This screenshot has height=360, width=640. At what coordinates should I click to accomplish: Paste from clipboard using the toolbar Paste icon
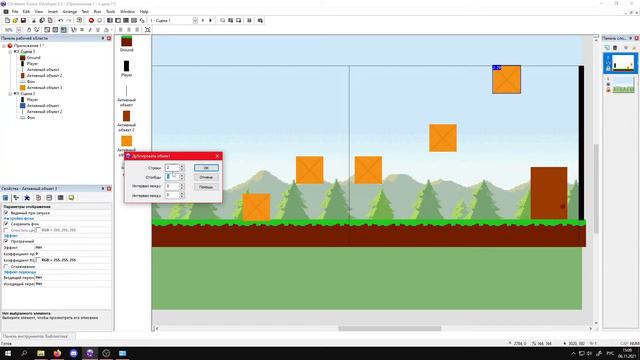pos(50,20)
